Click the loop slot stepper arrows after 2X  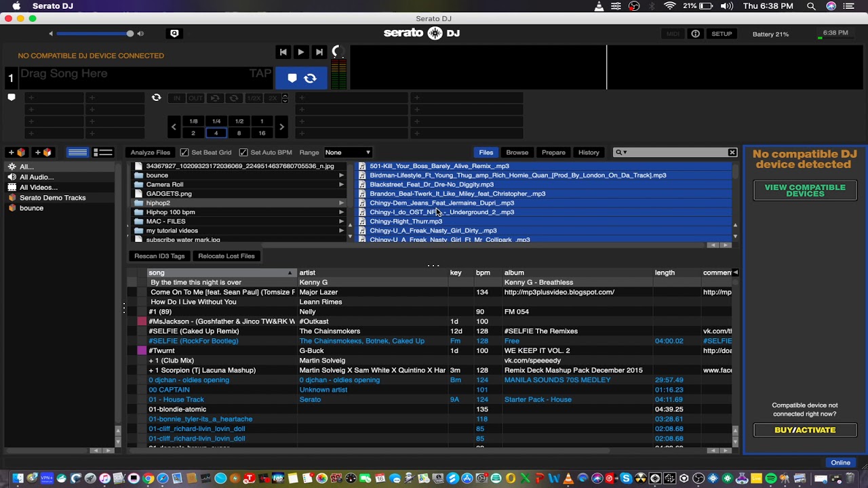[285, 98]
